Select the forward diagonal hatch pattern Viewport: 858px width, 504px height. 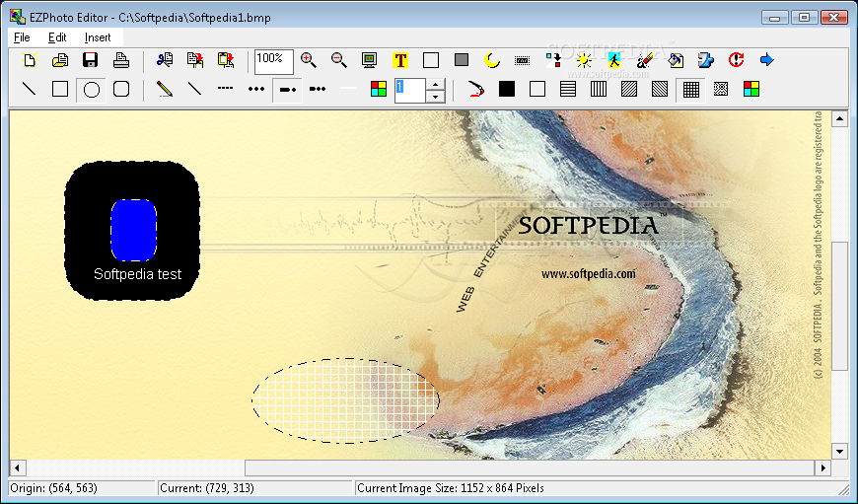point(629,89)
